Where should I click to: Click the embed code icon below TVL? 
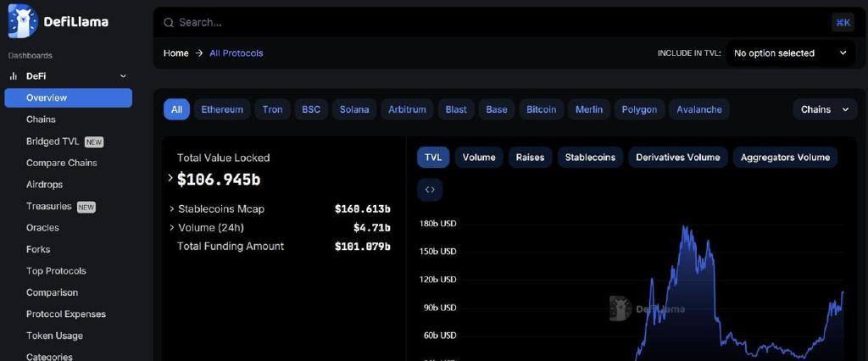point(430,190)
